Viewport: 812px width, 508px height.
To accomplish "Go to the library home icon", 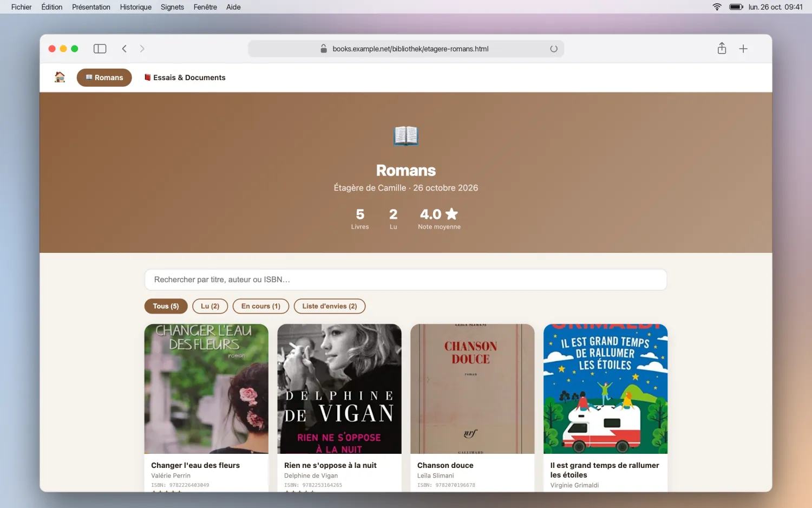I will (x=60, y=77).
